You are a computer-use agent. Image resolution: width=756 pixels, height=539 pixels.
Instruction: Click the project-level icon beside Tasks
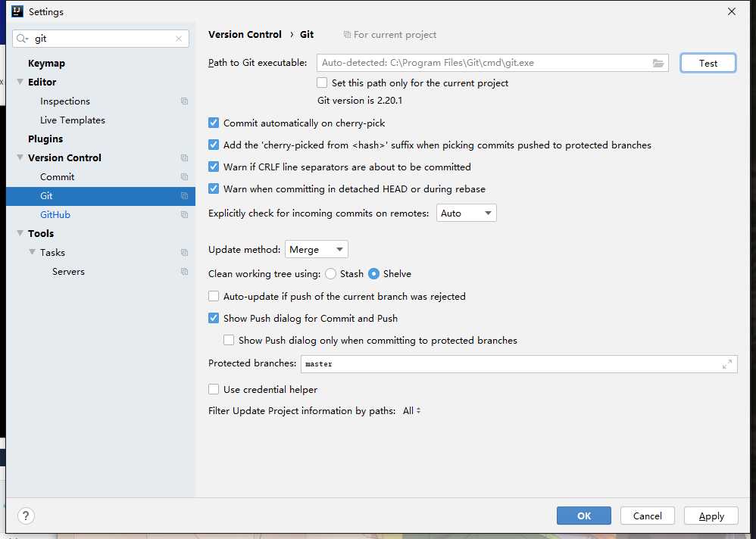pos(184,252)
